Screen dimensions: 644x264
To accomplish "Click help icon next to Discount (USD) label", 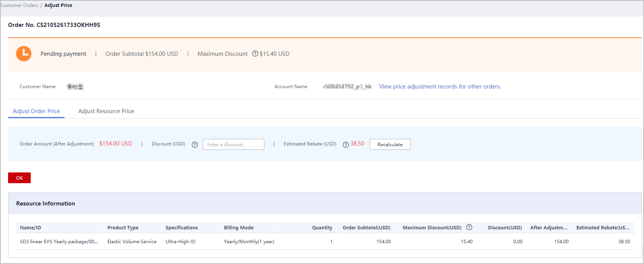I will point(195,145).
